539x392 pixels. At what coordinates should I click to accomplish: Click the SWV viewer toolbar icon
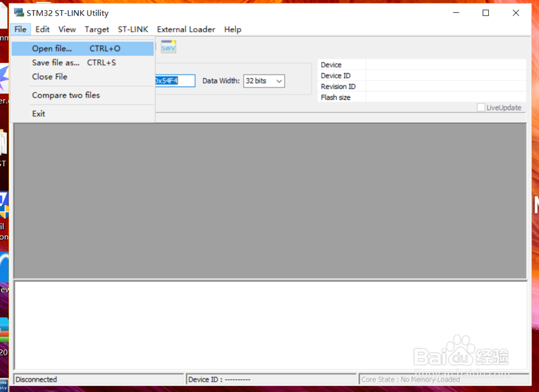pyautogui.click(x=168, y=47)
